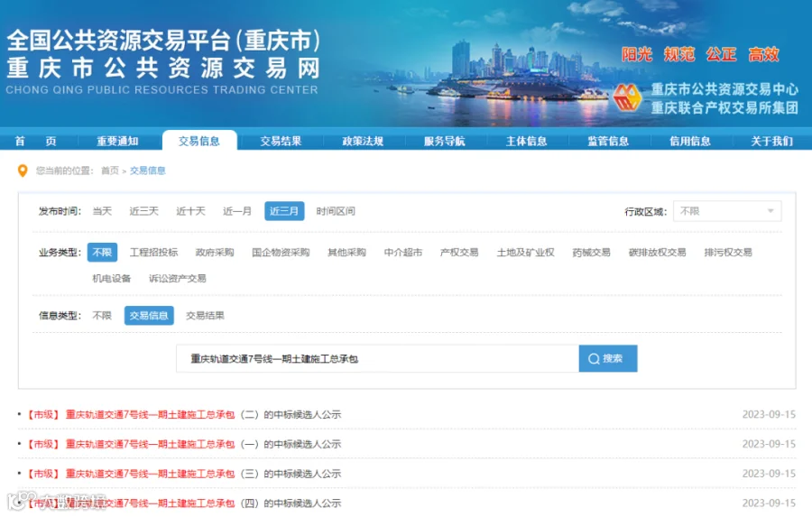Open the 服务导航 navigation tab
The height and width of the screenshot is (517, 812).
(x=444, y=141)
